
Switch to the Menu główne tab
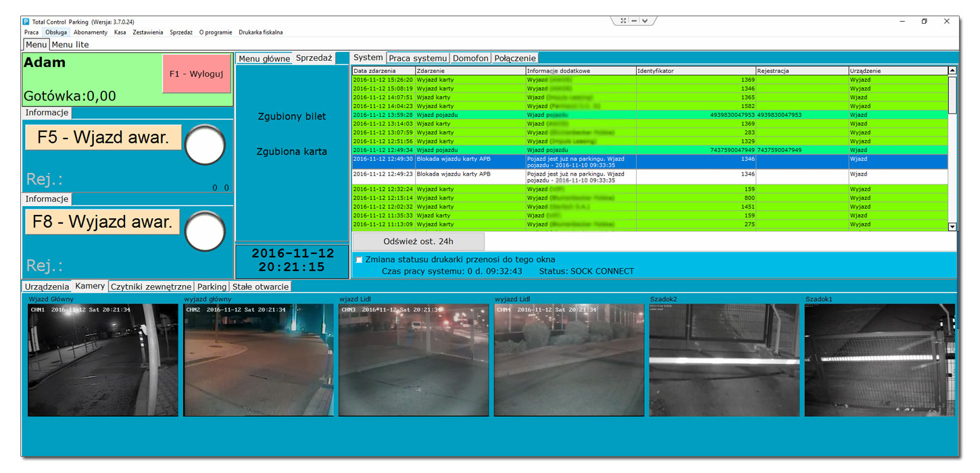pos(264,58)
